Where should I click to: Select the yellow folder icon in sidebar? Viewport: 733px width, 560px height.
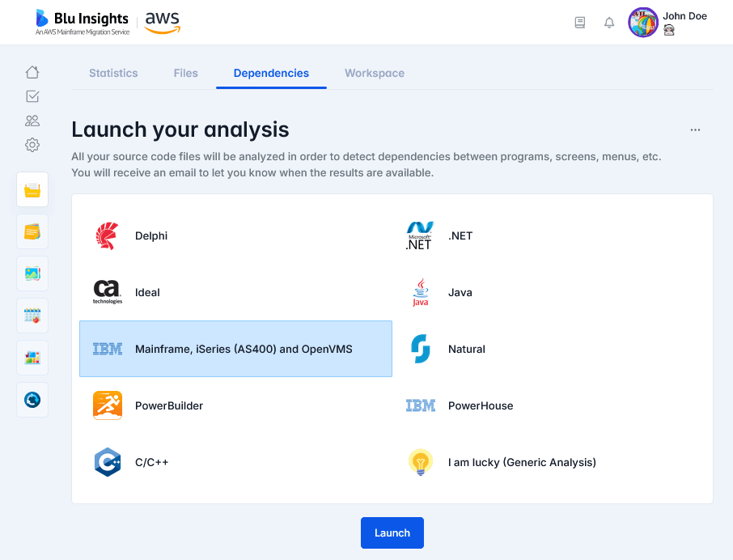click(32, 189)
